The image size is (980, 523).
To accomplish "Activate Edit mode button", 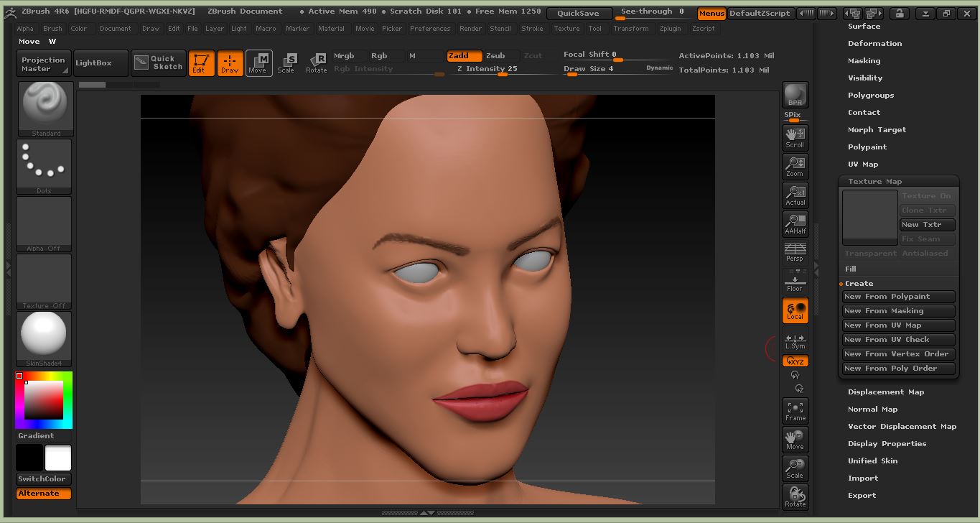I will click(202, 63).
